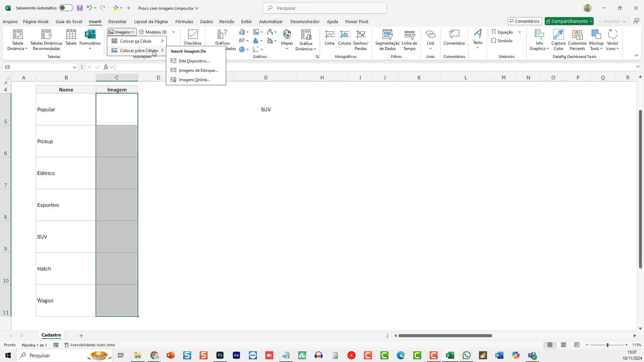Insert a Checkbox control
This screenshot has width=644, height=362.
[193, 37]
